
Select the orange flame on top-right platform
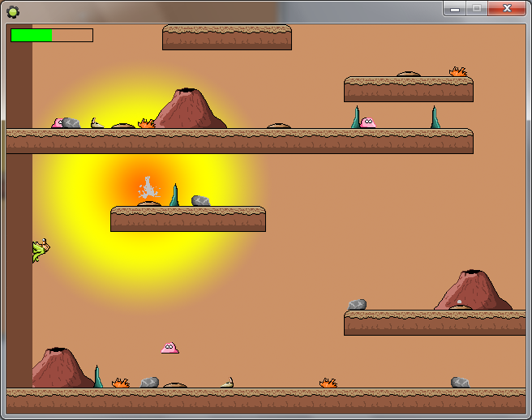coord(458,72)
